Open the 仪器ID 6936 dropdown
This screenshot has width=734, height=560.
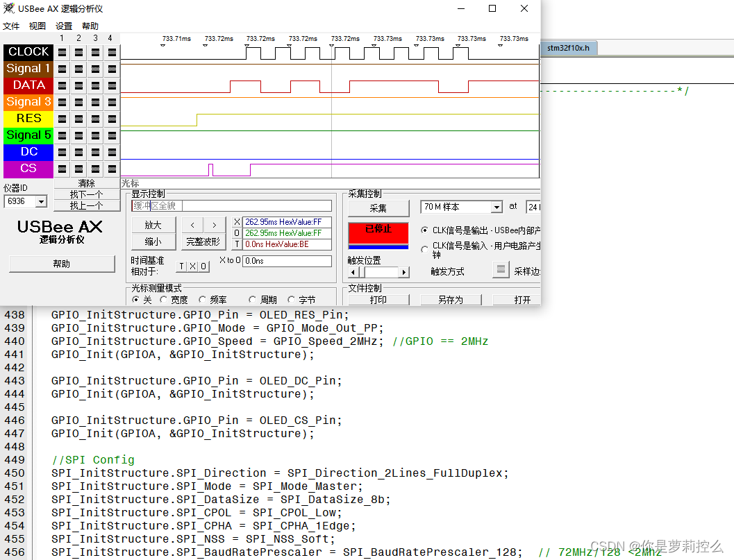[42, 202]
